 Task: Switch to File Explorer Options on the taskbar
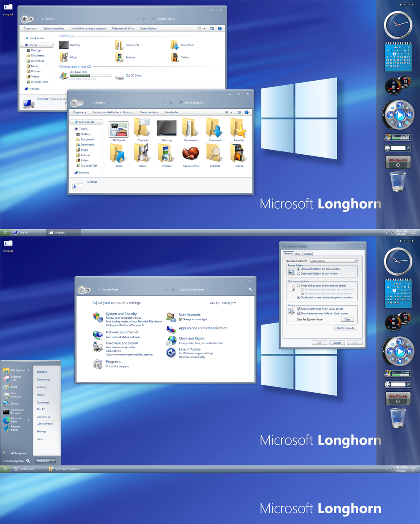[64, 469]
